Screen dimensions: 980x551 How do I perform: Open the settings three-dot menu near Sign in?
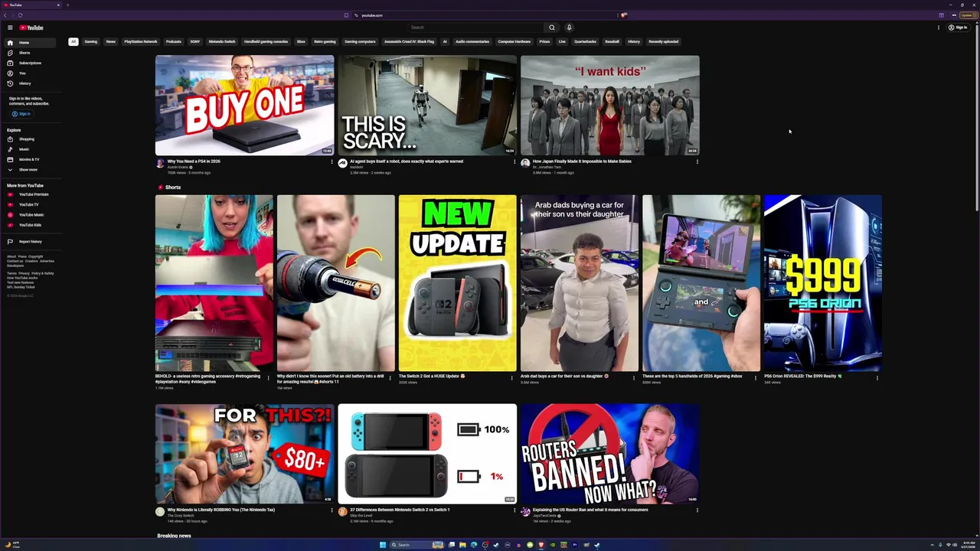(x=939, y=28)
